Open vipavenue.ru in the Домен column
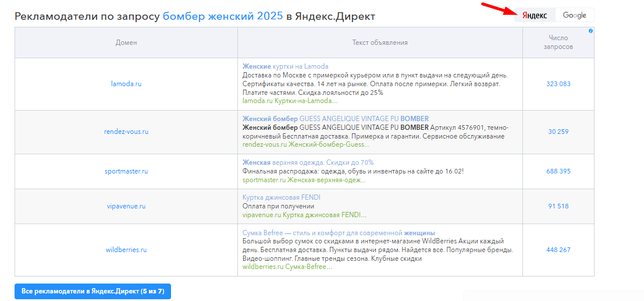Viewport: 644px width, 301px height. pos(126,206)
